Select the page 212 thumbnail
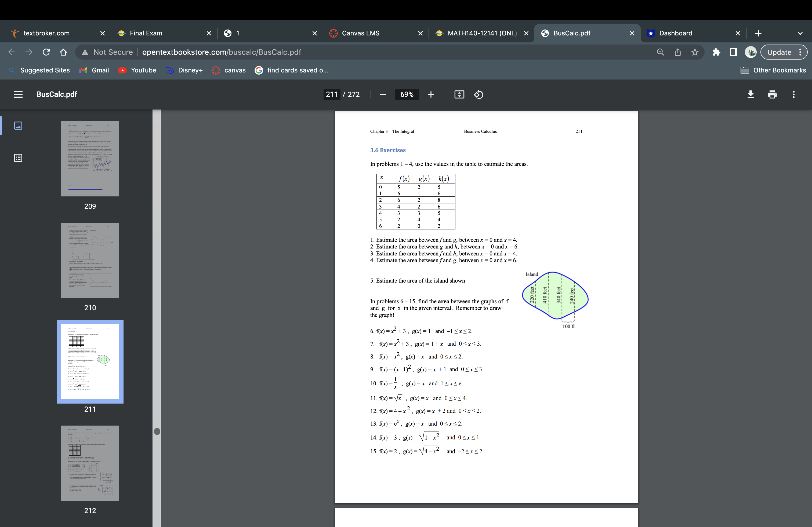Viewport: 812px width, 527px height. point(90,463)
